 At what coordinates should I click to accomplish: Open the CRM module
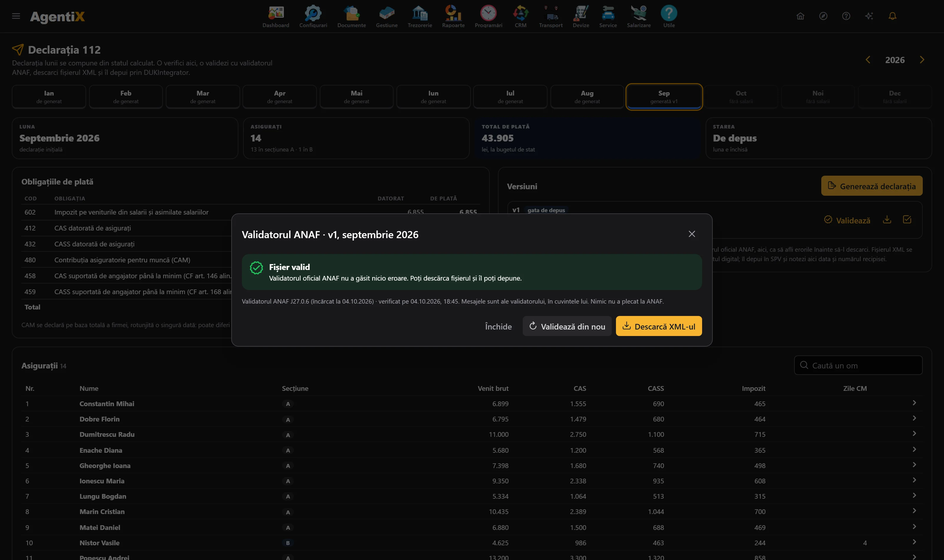520,17
